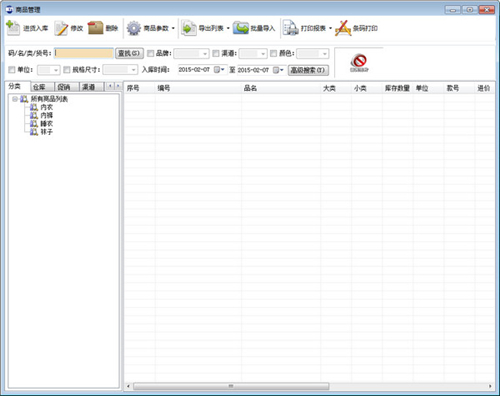
Task: Click the red prohibition sign icon
Action: click(x=359, y=61)
